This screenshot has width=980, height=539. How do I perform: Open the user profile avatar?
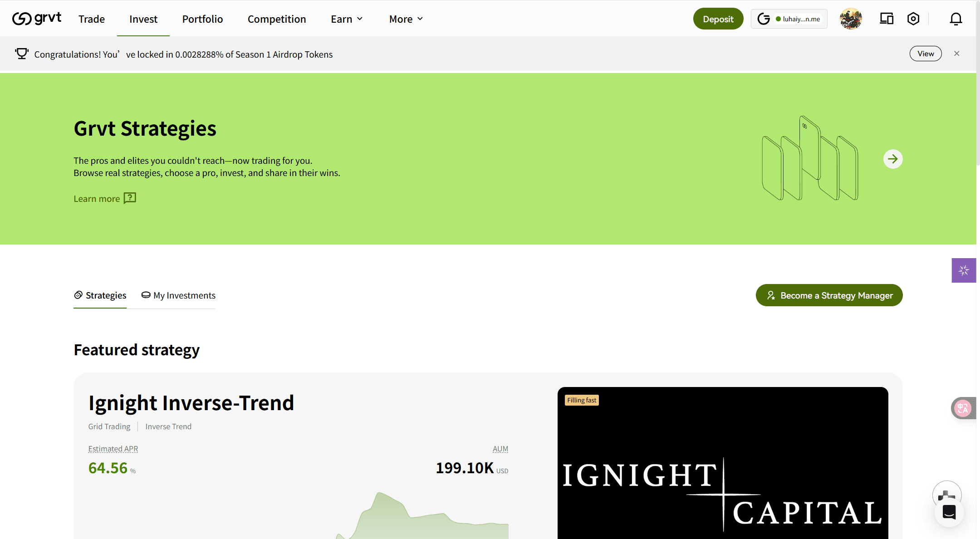click(x=851, y=19)
